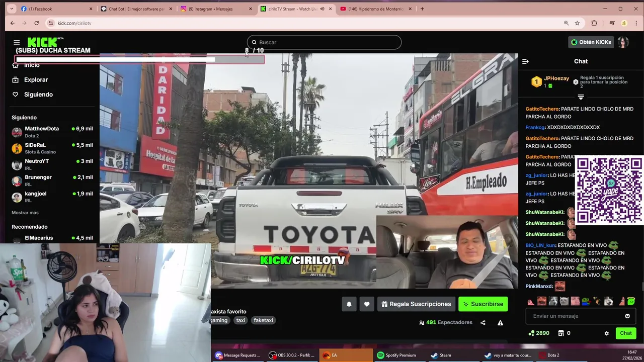The height and width of the screenshot is (362, 644).
Task: Click Mostrar más in followed list
Action: (25, 213)
